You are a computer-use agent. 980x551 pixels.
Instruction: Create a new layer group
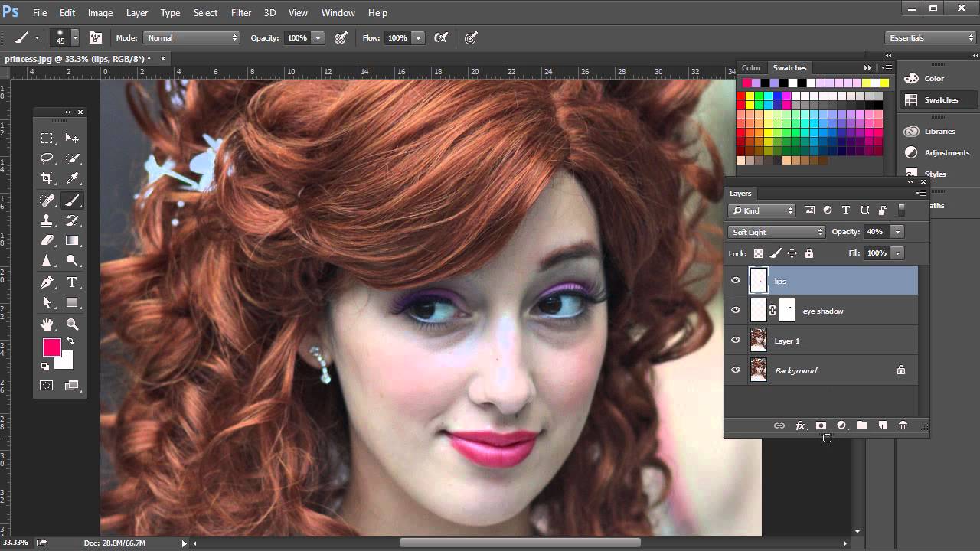(x=862, y=425)
